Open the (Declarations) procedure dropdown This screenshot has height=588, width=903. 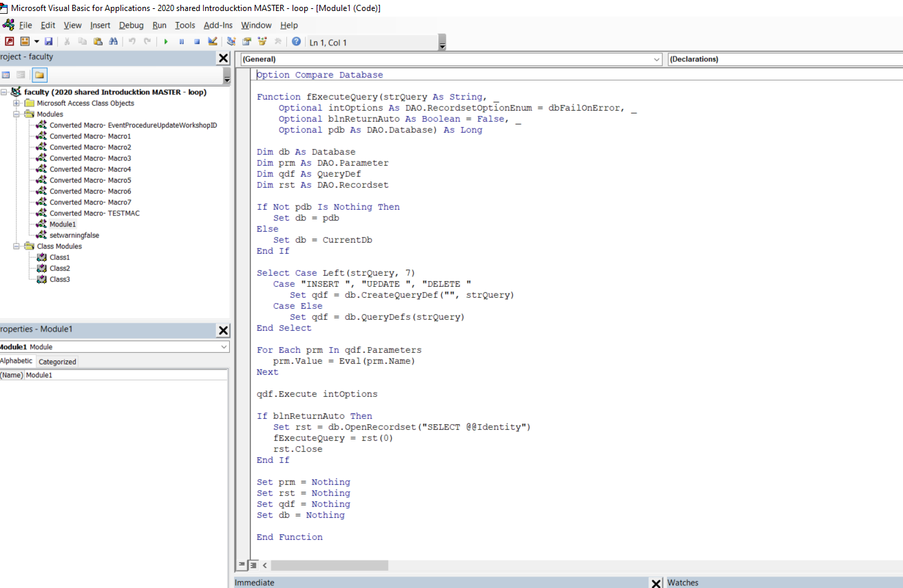[x=785, y=59]
